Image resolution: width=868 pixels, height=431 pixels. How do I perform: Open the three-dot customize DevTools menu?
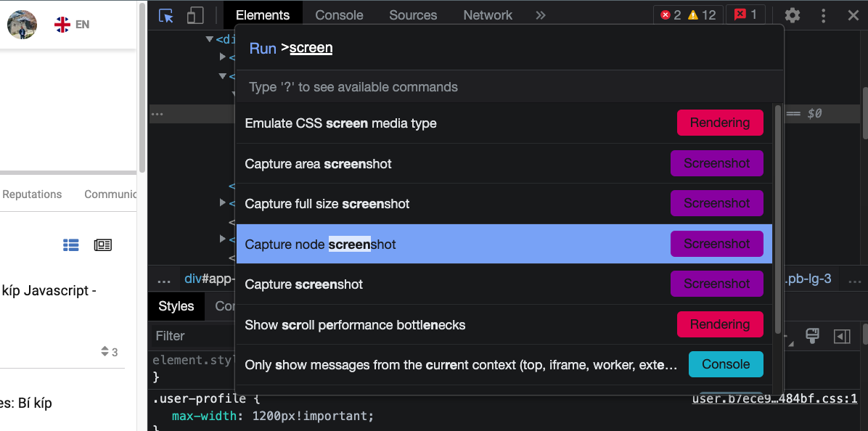pyautogui.click(x=824, y=15)
